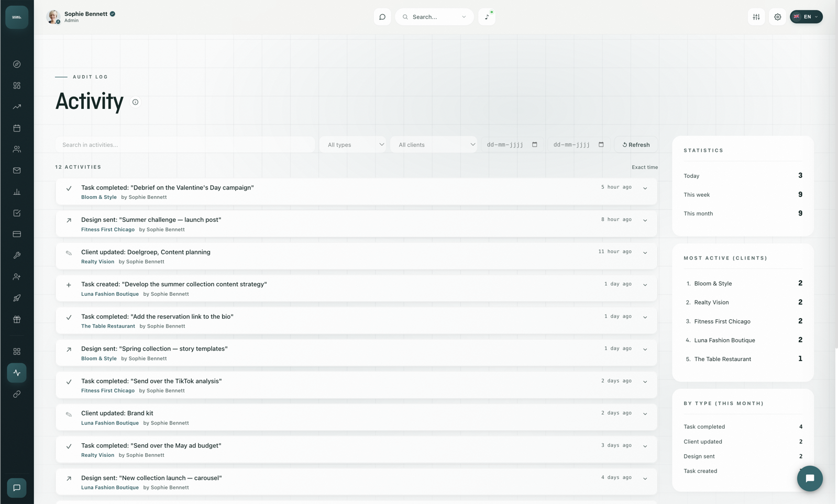This screenshot has width=838, height=504.
Task: Expand the May ad budget activity row
Action: tap(645, 446)
